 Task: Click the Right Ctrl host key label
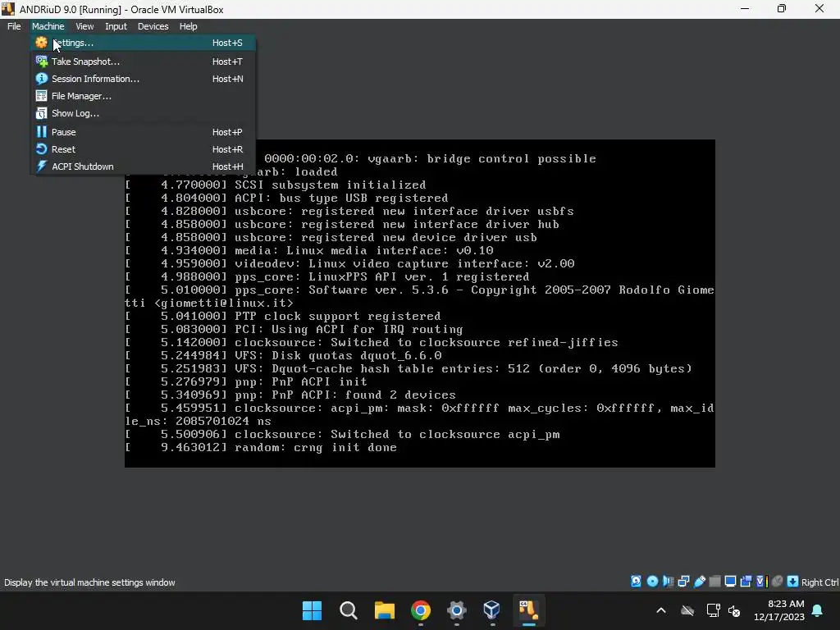(819, 582)
